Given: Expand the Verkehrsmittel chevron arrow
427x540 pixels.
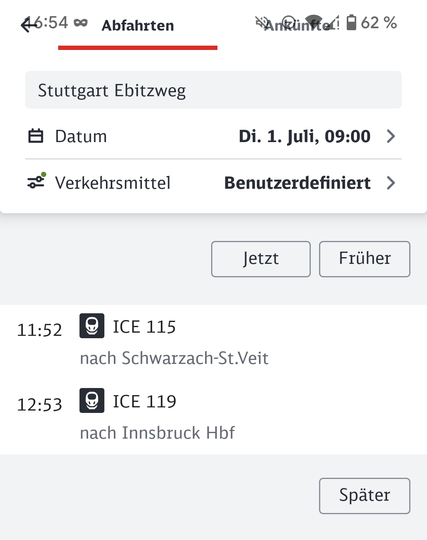Looking at the screenshot, I should click(x=390, y=183).
